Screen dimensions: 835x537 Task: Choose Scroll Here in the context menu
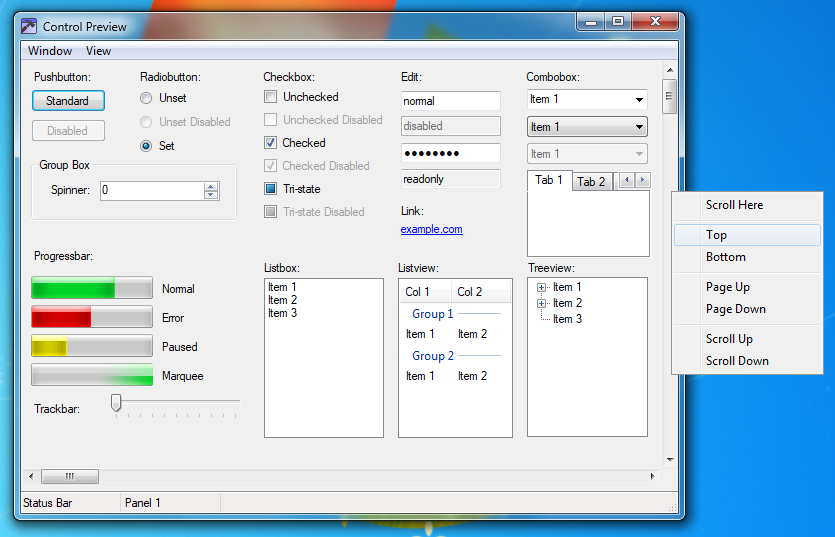pos(747,205)
